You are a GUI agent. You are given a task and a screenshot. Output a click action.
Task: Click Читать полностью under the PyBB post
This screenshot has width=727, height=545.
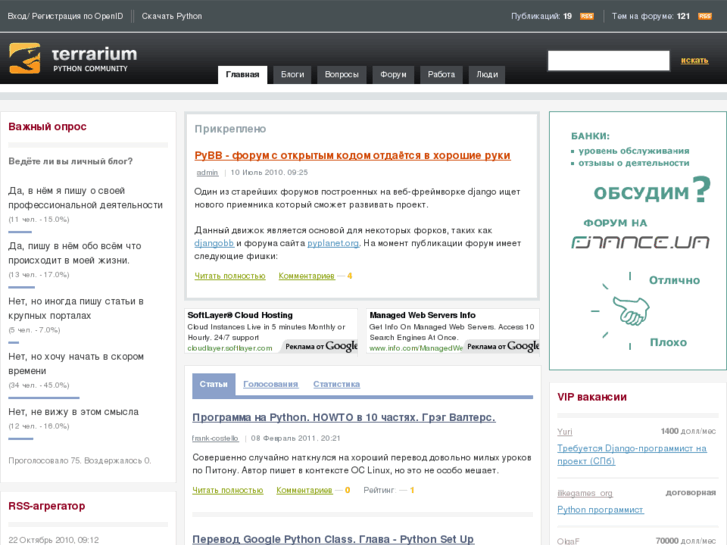click(230, 276)
